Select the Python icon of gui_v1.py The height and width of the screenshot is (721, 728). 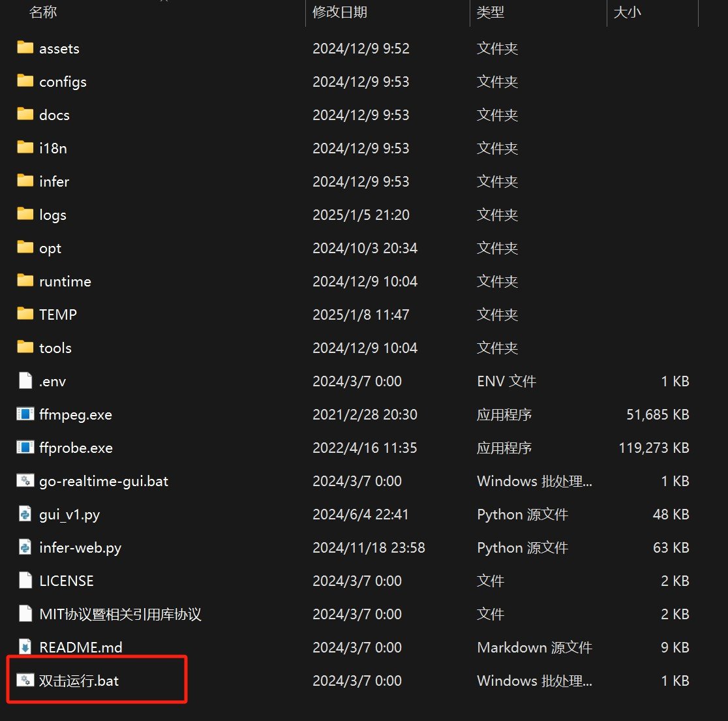pyautogui.click(x=24, y=514)
